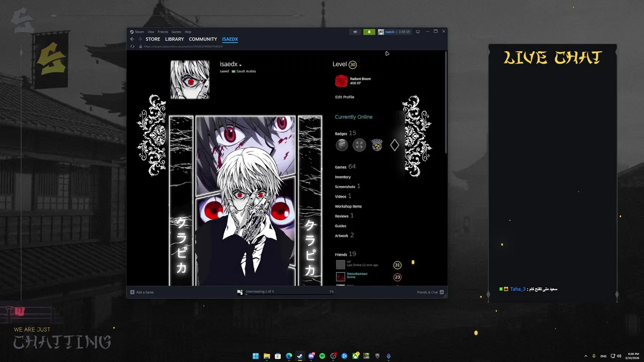
Task: Click the downloads icon beside Downloading 2 of 3
Action: 240,292
